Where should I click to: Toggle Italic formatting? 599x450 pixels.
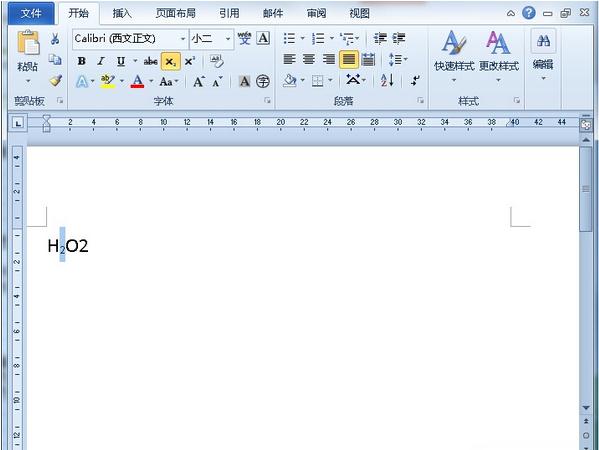(101, 61)
